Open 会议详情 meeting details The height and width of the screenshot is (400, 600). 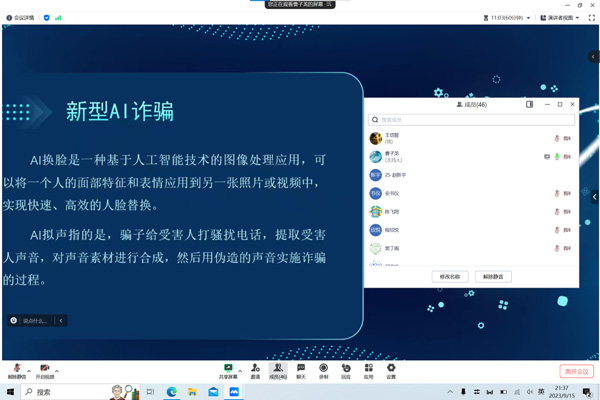click(x=22, y=17)
